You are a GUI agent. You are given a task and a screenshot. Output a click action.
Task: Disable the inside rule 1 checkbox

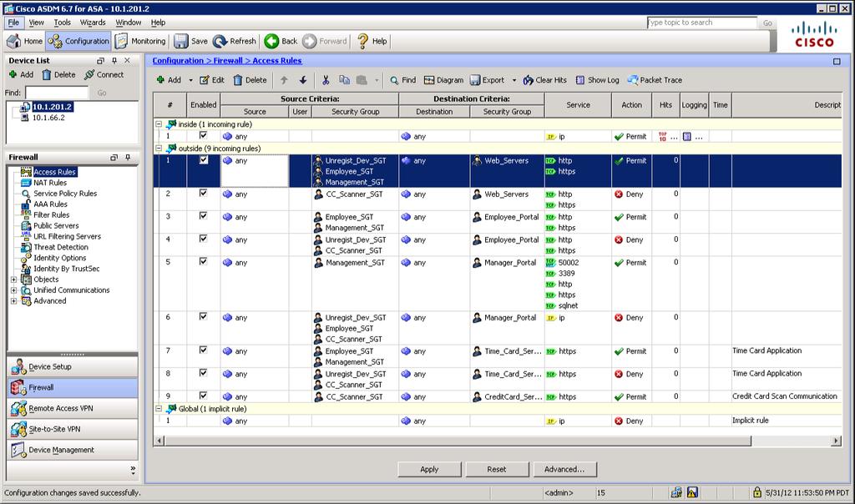click(204, 136)
